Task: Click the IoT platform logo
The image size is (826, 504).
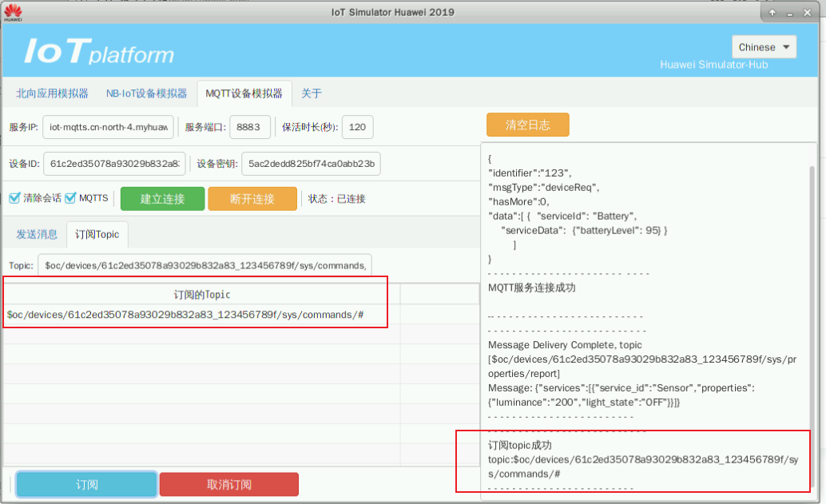Action: point(98,52)
